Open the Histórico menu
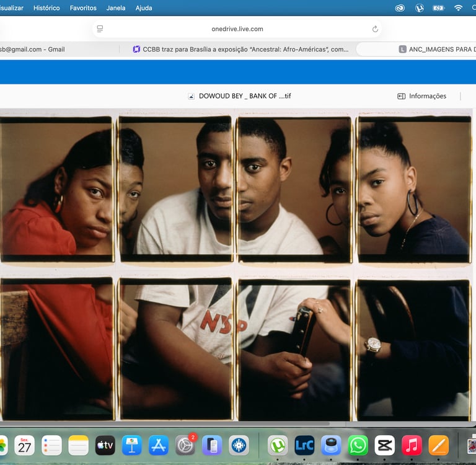The width and height of the screenshot is (476, 465). [x=46, y=8]
